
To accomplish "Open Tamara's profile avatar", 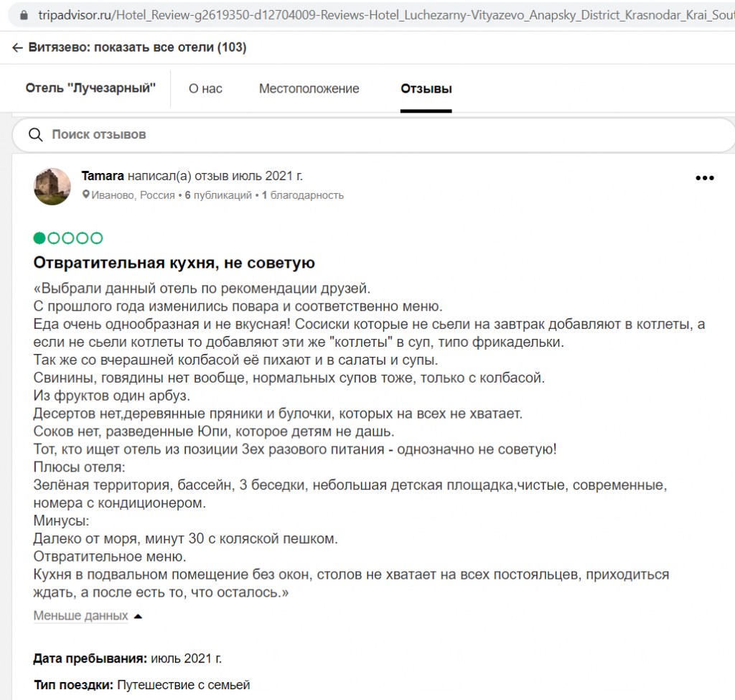I will point(52,187).
